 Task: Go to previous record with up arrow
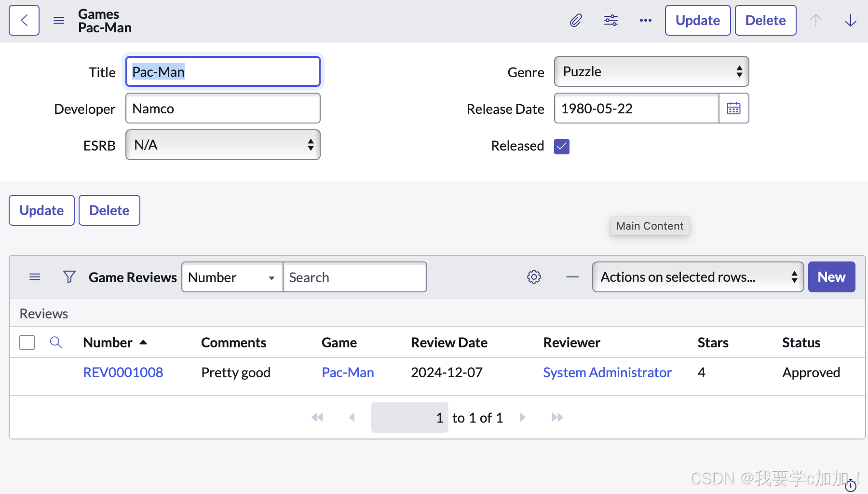point(816,20)
